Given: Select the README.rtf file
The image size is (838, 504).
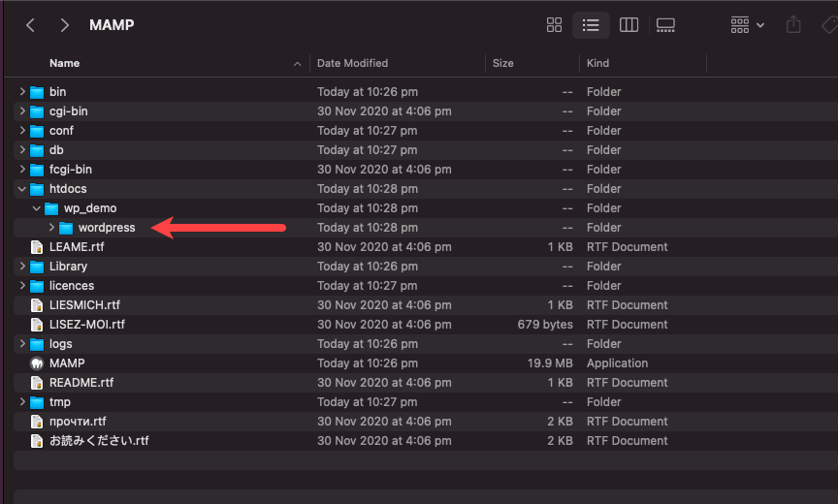Looking at the screenshot, I should pyautogui.click(x=81, y=383).
